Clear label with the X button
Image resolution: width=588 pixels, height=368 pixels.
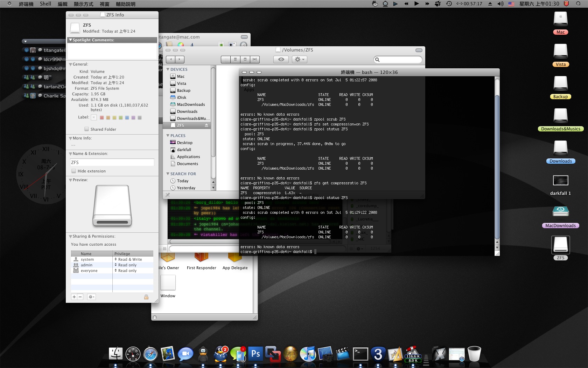[94, 117]
